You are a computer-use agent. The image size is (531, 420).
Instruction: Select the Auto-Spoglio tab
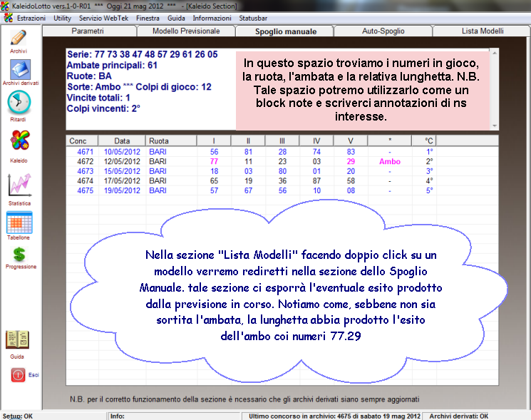coord(383,31)
